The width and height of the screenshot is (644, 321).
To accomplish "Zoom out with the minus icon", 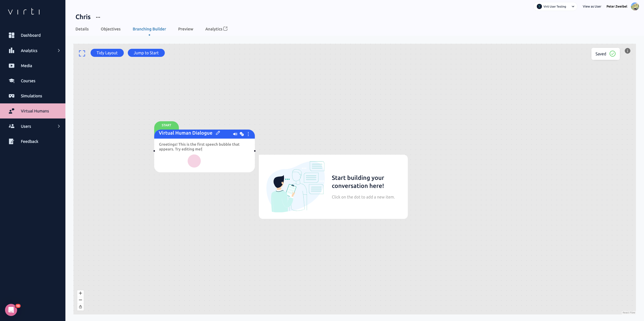I will (x=80, y=300).
